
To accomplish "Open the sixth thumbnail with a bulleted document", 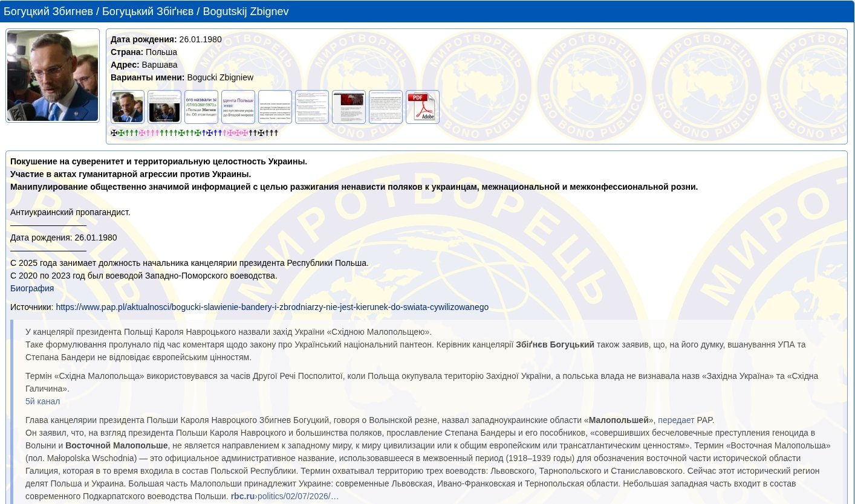I will 312,107.
